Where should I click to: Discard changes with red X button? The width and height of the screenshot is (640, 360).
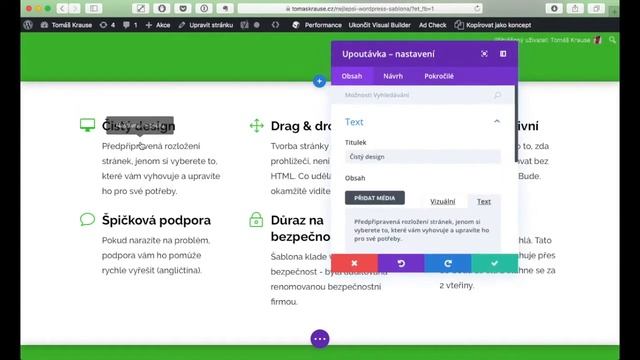(354, 263)
